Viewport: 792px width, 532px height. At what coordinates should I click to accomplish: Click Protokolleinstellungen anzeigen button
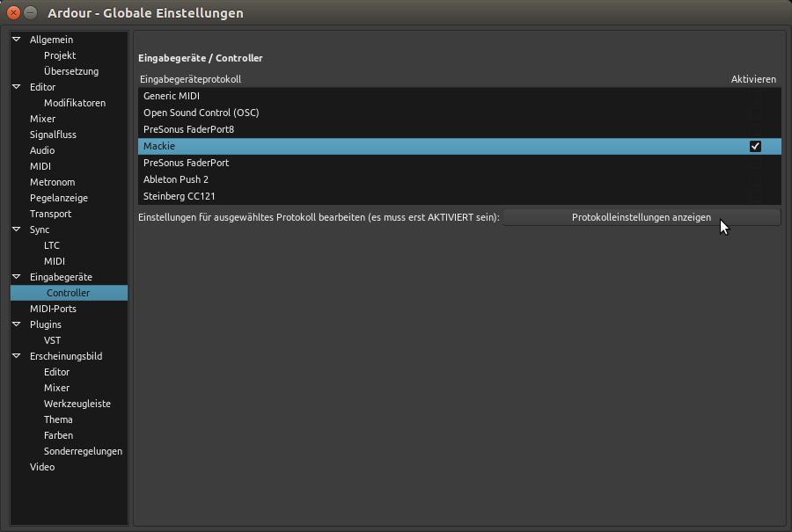[x=642, y=217]
